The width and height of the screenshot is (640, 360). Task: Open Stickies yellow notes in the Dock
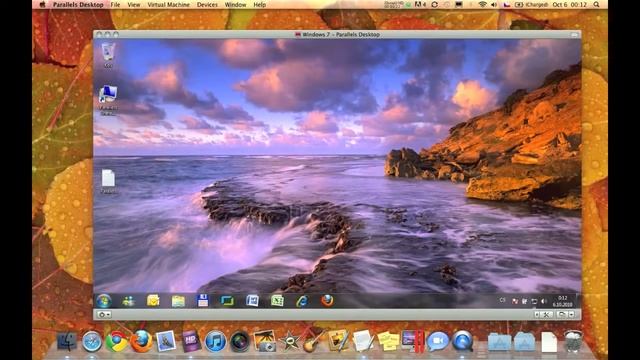click(x=388, y=341)
